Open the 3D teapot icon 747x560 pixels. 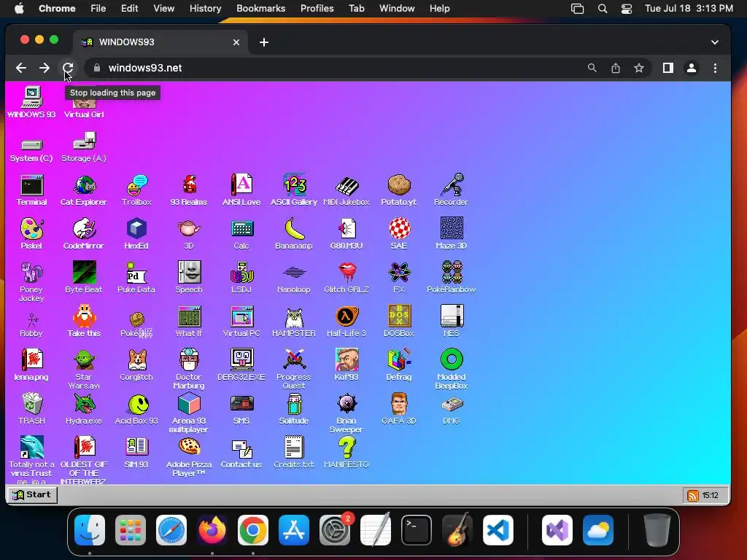point(189,234)
